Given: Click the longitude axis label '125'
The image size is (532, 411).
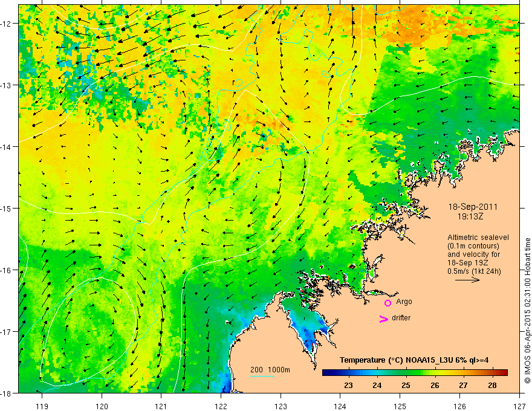Looking at the screenshot, I should 400,406.
